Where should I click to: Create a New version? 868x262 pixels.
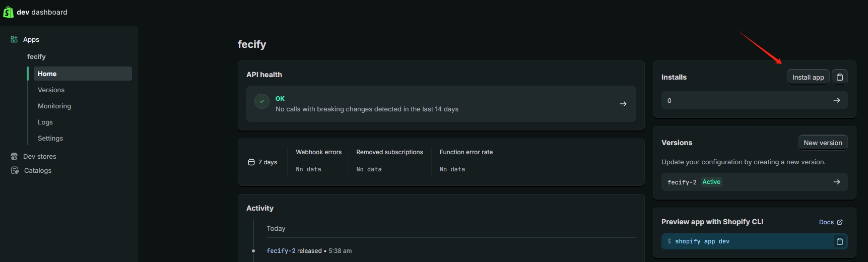click(x=823, y=143)
